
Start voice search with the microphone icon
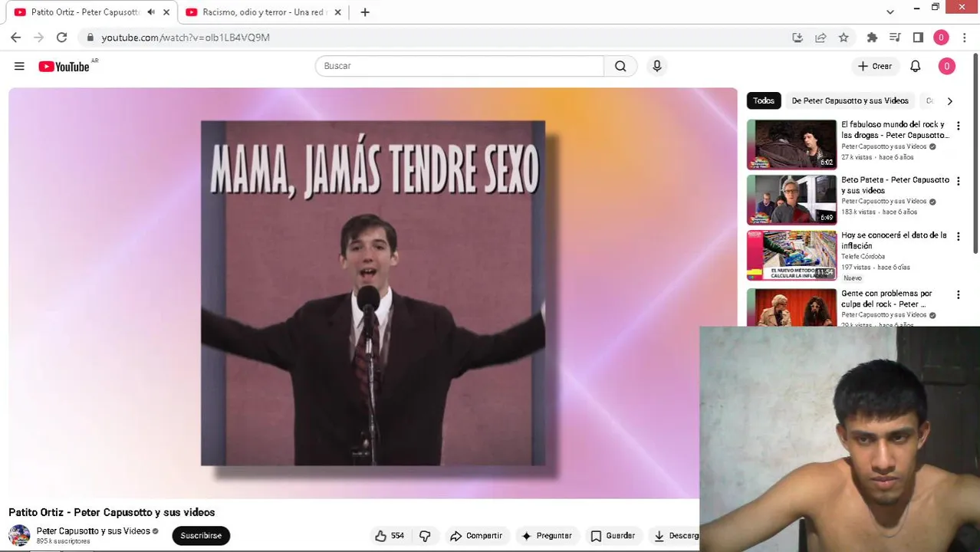(656, 66)
